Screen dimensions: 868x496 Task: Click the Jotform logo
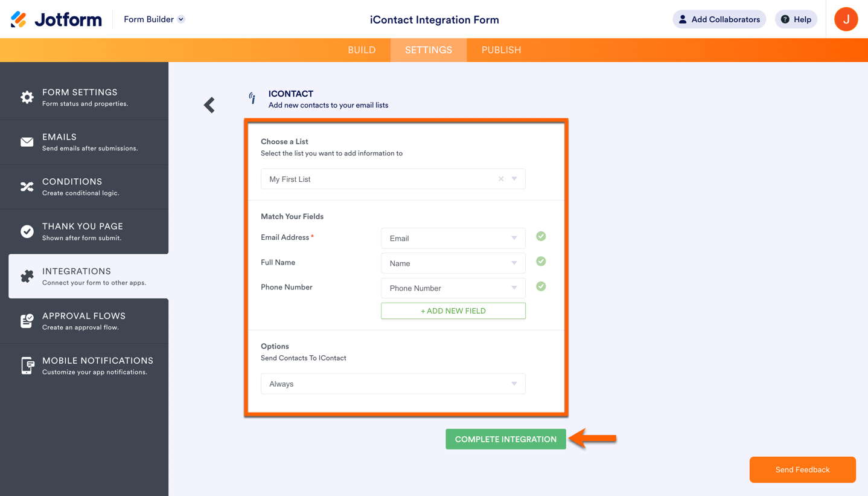56,19
